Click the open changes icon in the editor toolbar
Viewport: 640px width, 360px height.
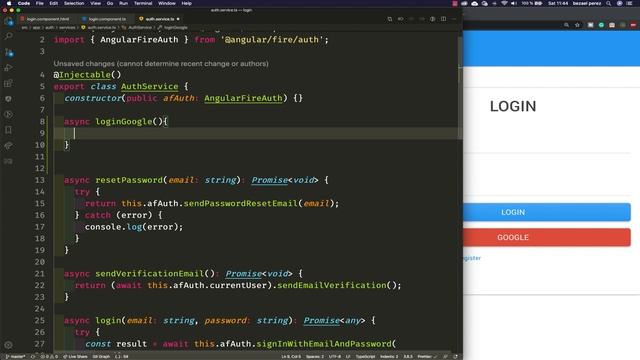[x=390, y=19]
